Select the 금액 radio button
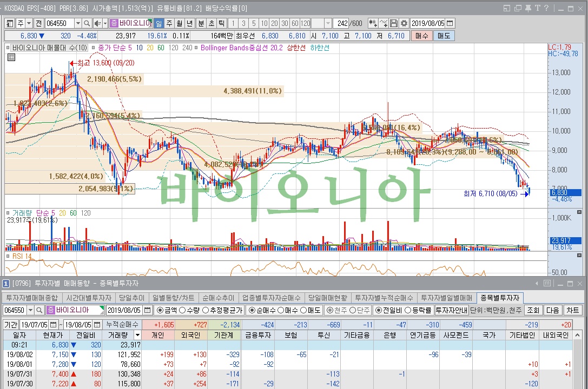The image size is (588, 389). (160, 310)
